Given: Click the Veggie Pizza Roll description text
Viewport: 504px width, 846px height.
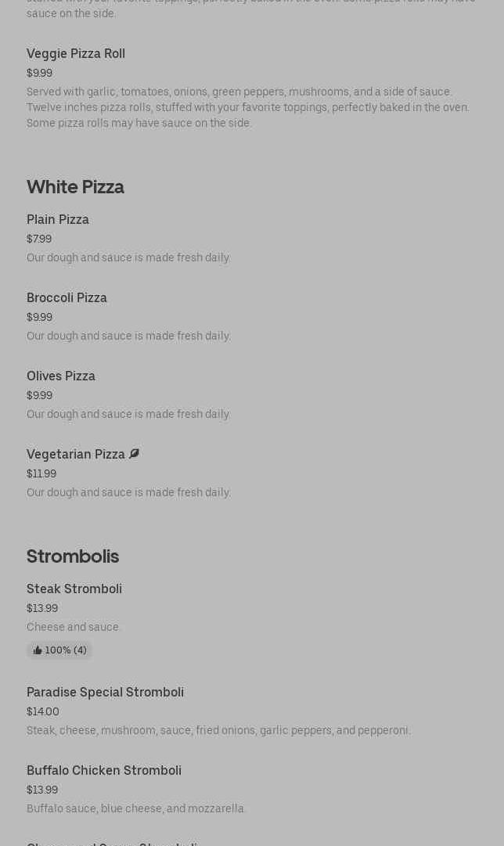Looking at the screenshot, I should (247, 107).
